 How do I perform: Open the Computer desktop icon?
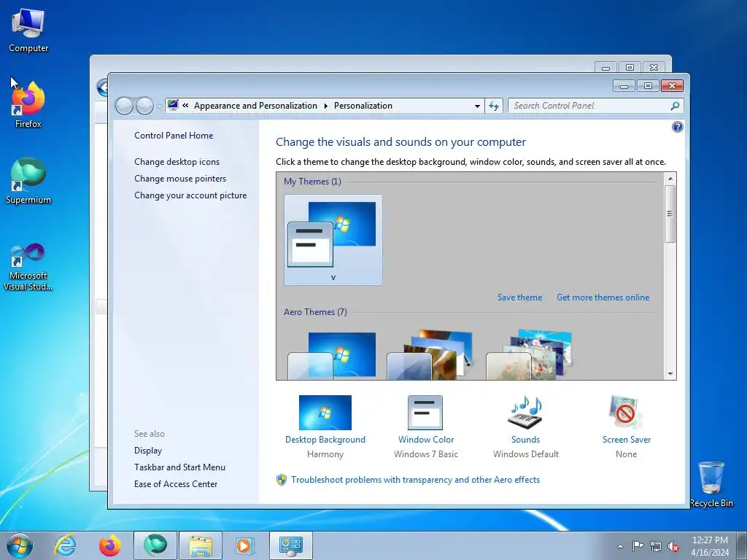[x=28, y=31]
